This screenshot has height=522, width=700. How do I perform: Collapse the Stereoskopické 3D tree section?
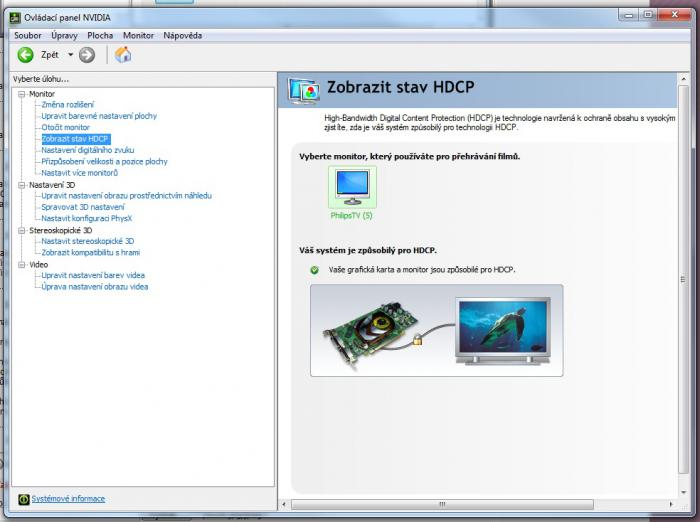[21, 230]
